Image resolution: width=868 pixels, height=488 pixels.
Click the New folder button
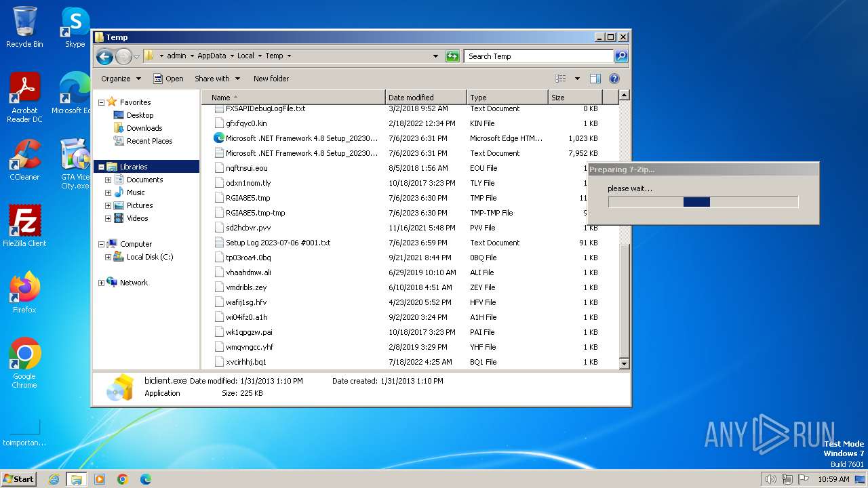pyautogui.click(x=271, y=79)
